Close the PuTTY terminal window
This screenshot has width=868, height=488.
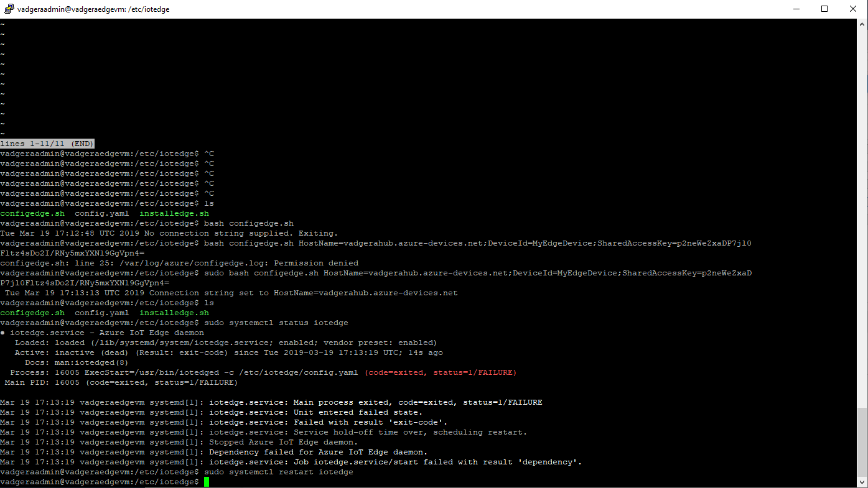coord(853,9)
